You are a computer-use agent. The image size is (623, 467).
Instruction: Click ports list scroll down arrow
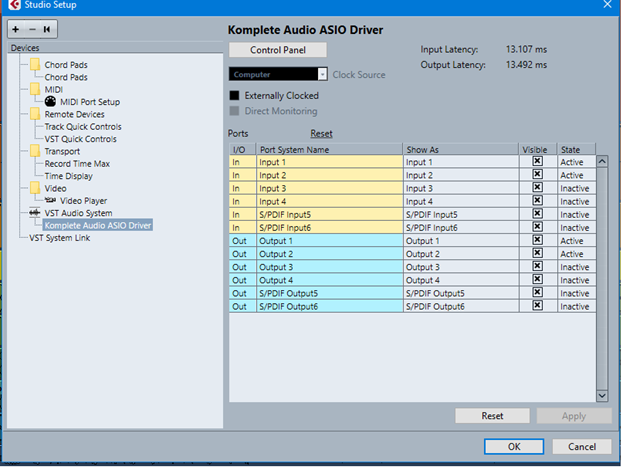(x=602, y=395)
